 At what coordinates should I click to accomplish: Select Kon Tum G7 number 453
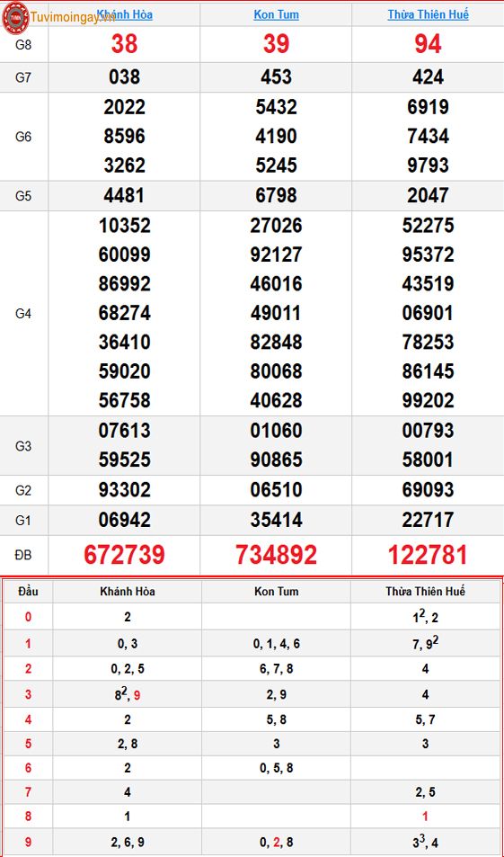[x=277, y=77]
